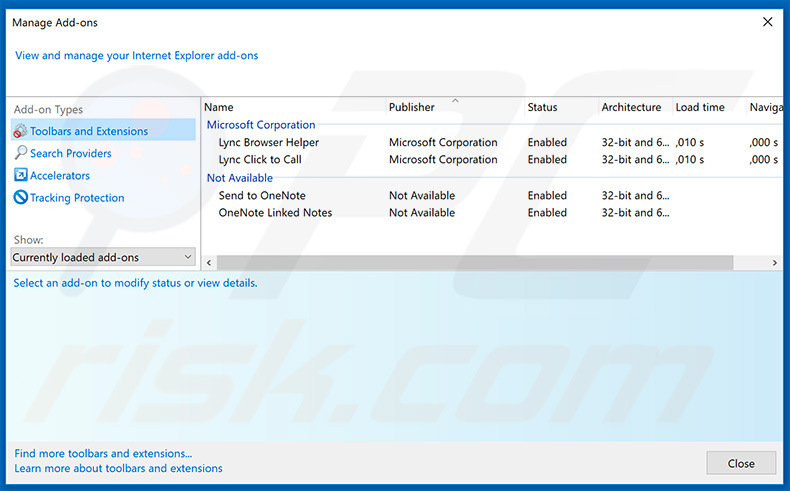
Task: Select Lync Browser Helper add-on
Action: [x=268, y=143]
